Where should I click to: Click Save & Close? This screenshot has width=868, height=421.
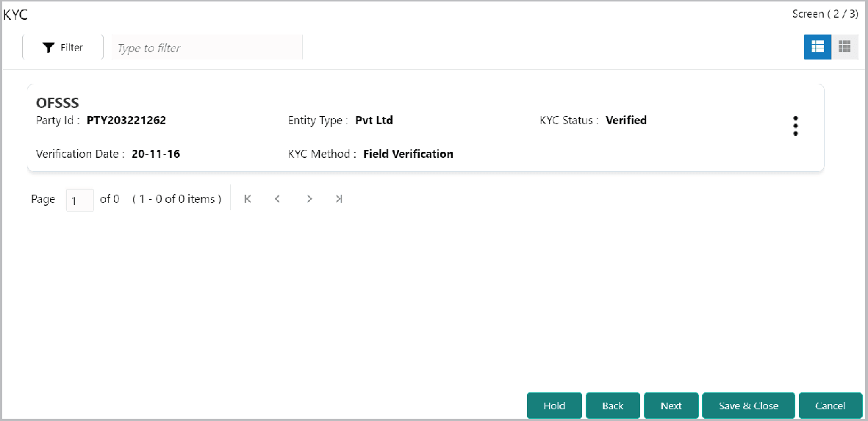(x=748, y=406)
